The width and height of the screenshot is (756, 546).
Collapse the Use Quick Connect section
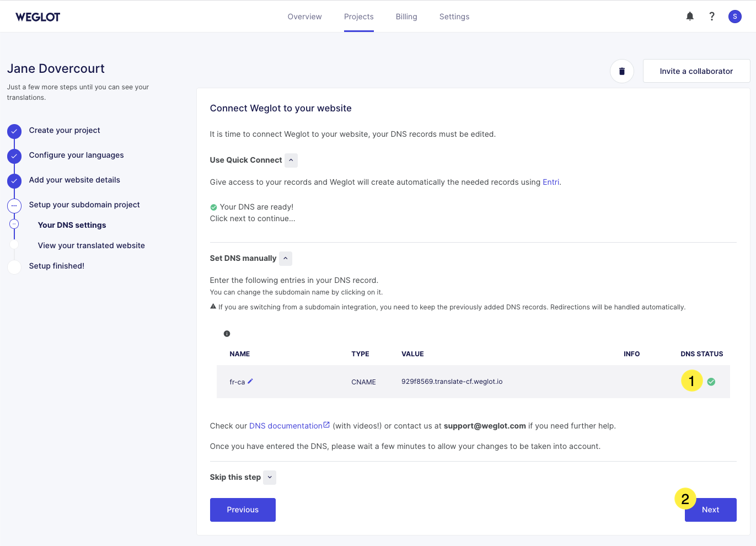point(291,160)
